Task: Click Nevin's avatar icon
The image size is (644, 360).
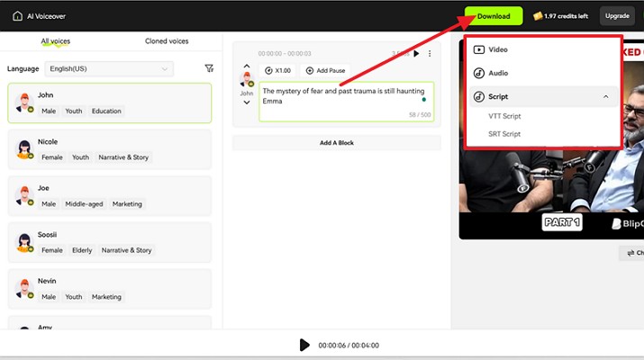Action: (24, 288)
